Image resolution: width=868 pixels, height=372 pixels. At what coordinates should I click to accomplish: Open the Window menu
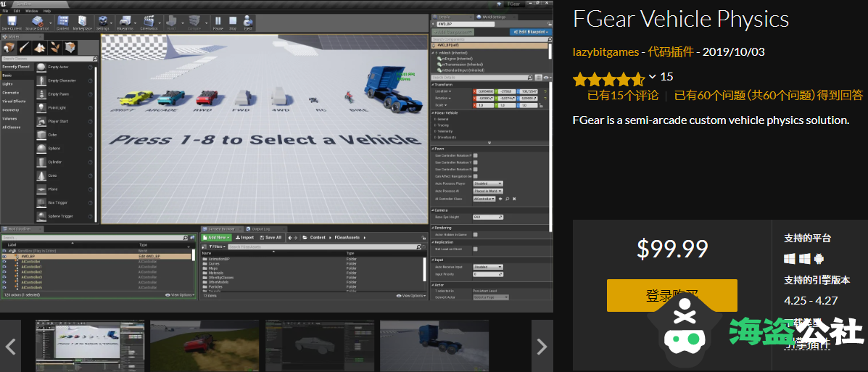point(32,11)
